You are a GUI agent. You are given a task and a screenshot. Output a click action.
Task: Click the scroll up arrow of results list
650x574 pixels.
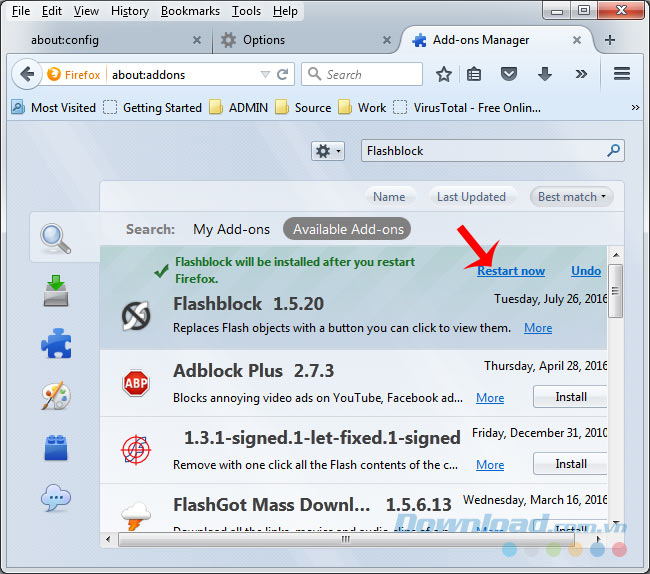pos(616,254)
